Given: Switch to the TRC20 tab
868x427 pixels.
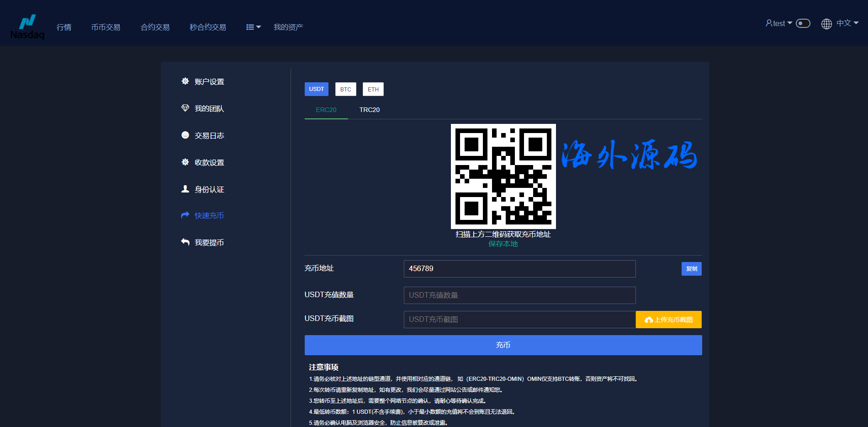Looking at the screenshot, I should (x=369, y=110).
